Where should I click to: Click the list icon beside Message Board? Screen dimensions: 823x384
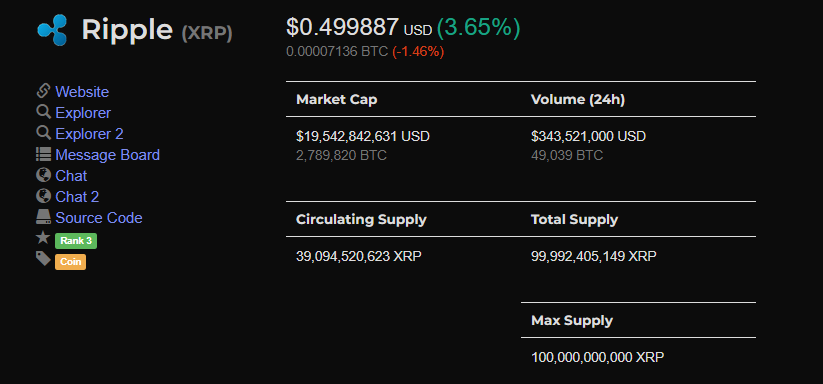(x=43, y=154)
